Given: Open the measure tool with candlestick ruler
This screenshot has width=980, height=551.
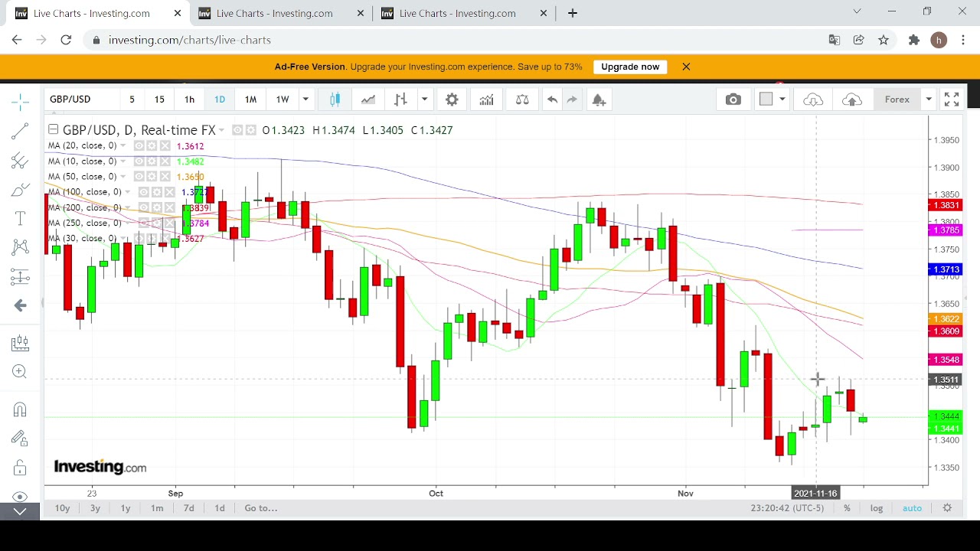Looking at the screenshot, I should click(x=20, y=343).
